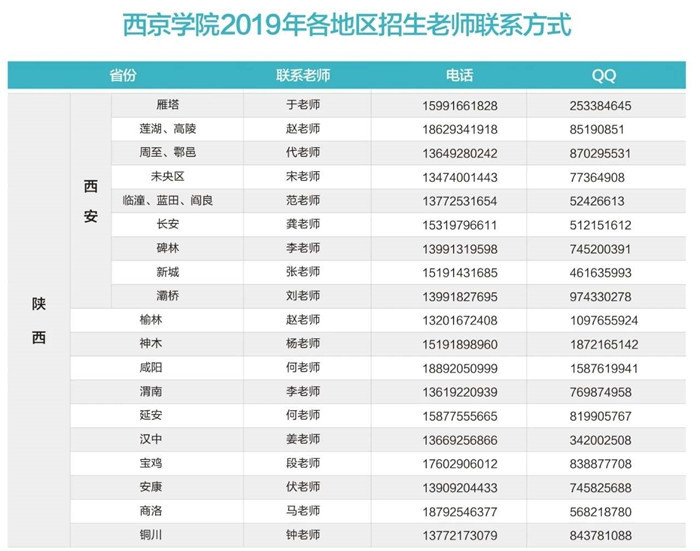Click the 西安 merged city cell

[x=91, y=201]
